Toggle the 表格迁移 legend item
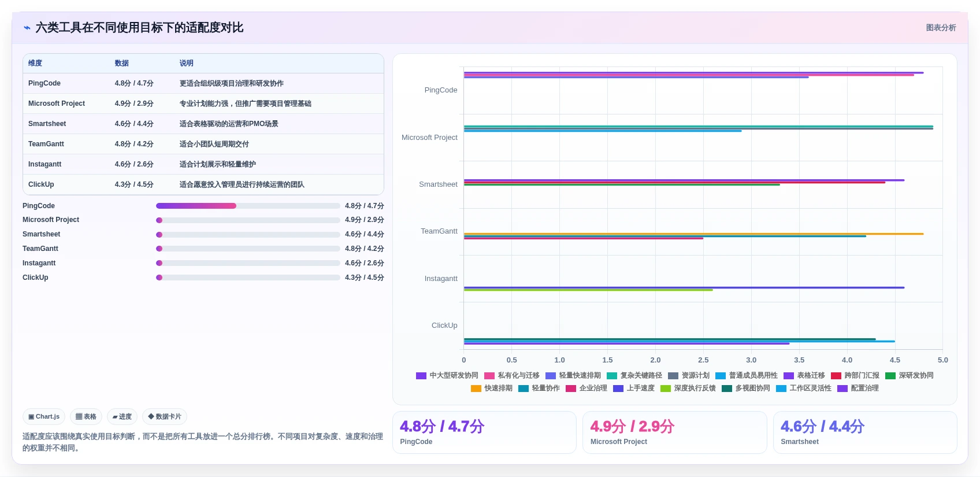Image resolution: width=980 pixels, height=477 pixels. [804, 375]
